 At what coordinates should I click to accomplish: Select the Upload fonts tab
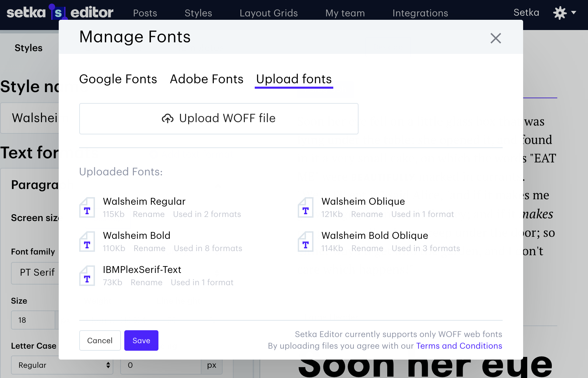coord(294,79)
